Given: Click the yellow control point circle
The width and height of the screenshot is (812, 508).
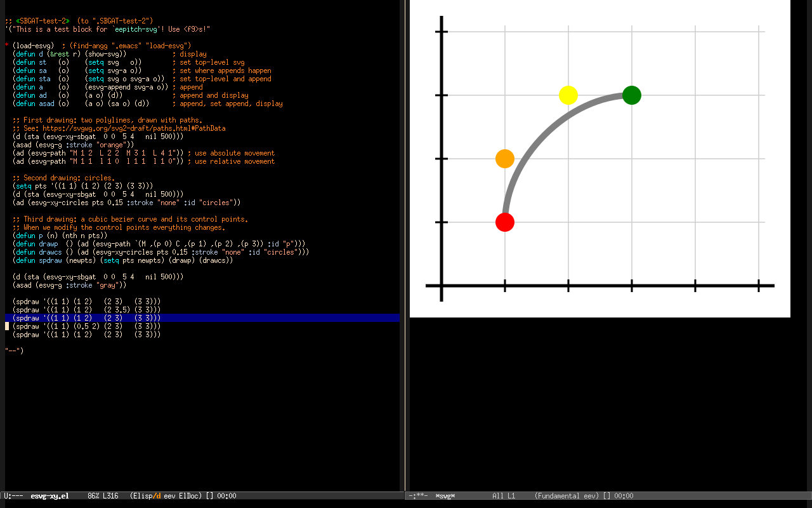Looking at the screenshot, I should tap(568, 95).
